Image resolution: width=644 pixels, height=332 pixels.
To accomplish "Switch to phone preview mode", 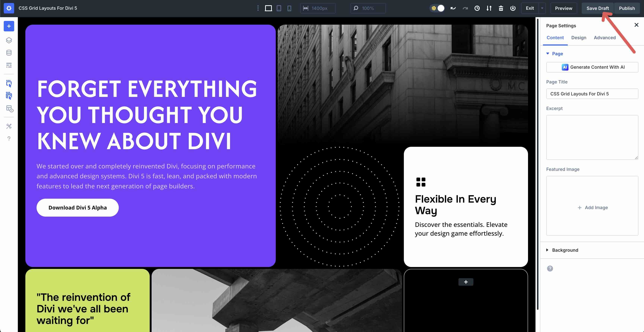I will click(289, 8).
